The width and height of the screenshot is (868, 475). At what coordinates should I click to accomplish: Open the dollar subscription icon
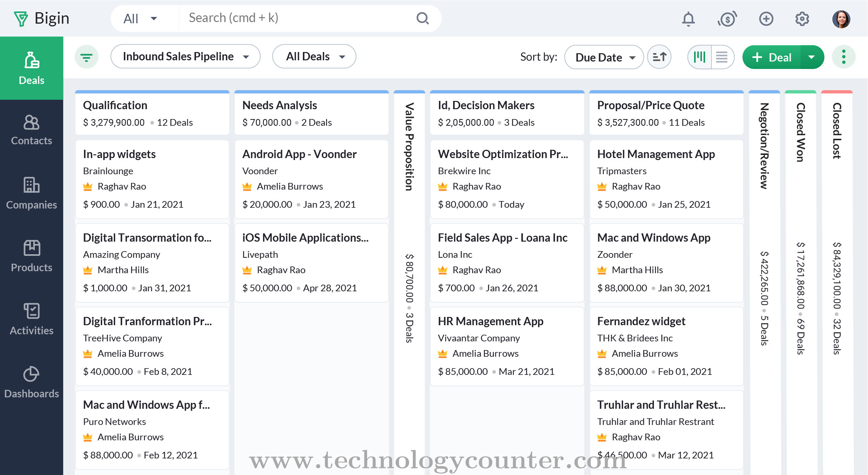727,19
